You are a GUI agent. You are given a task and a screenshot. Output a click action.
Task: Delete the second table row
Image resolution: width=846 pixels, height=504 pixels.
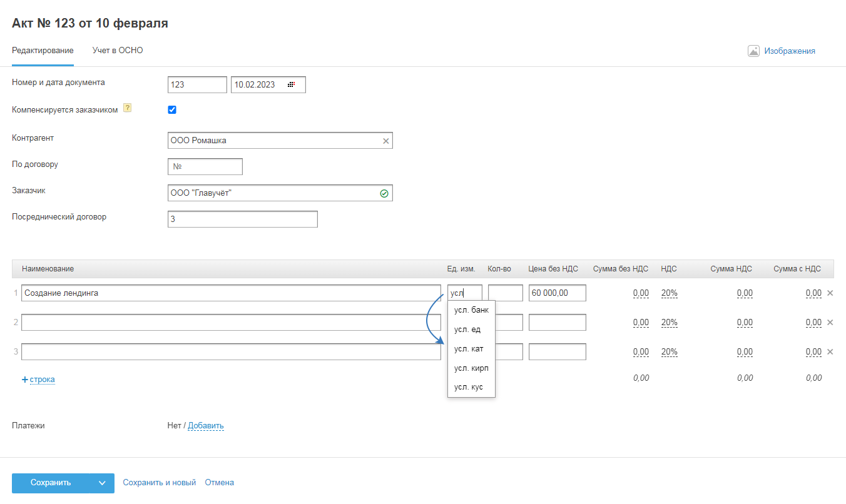coord(830,322)
